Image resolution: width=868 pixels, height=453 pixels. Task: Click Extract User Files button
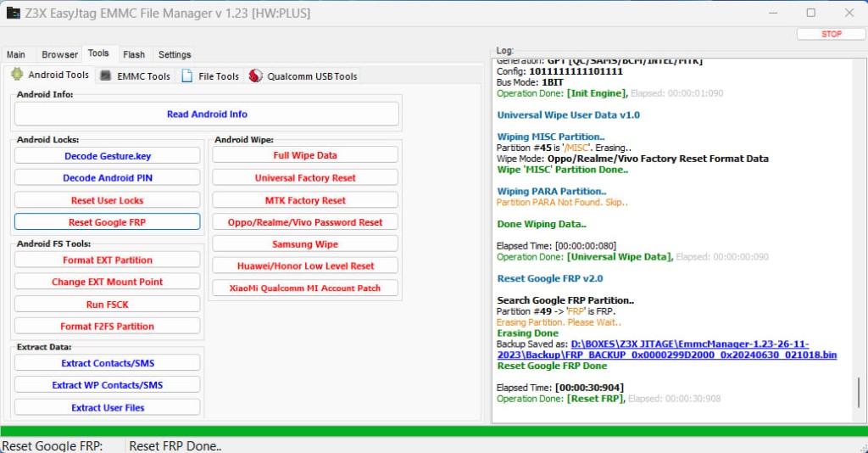pos(108,407)
